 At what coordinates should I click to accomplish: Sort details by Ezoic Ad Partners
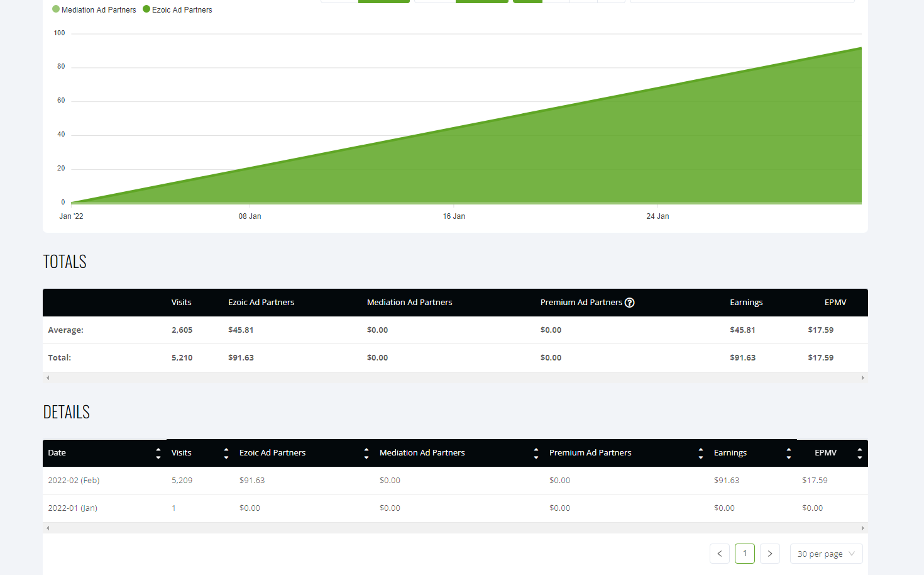point(366,453)
